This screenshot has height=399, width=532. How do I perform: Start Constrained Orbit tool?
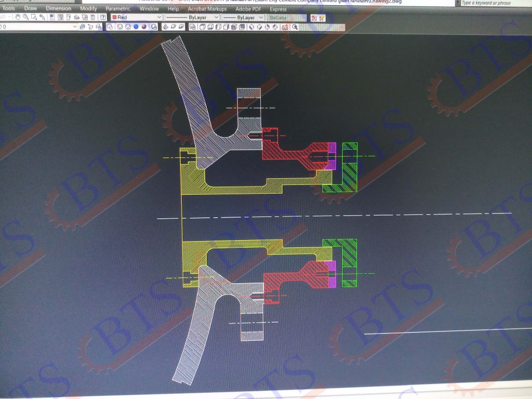[165, 26]
